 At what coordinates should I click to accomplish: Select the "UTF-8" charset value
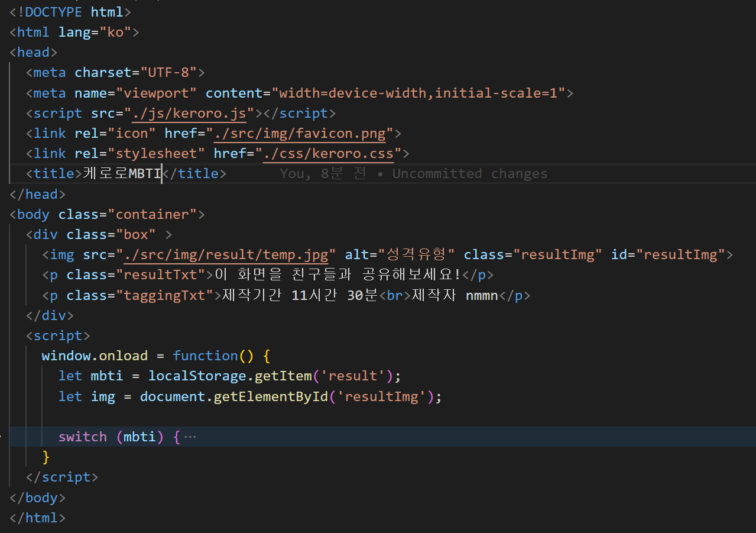pos(168,72)
